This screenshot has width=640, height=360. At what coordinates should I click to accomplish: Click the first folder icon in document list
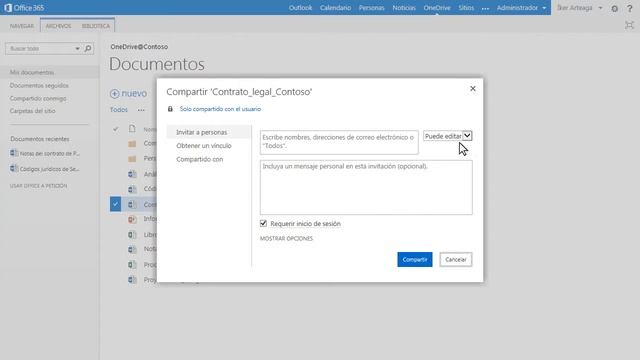point(132,144)
